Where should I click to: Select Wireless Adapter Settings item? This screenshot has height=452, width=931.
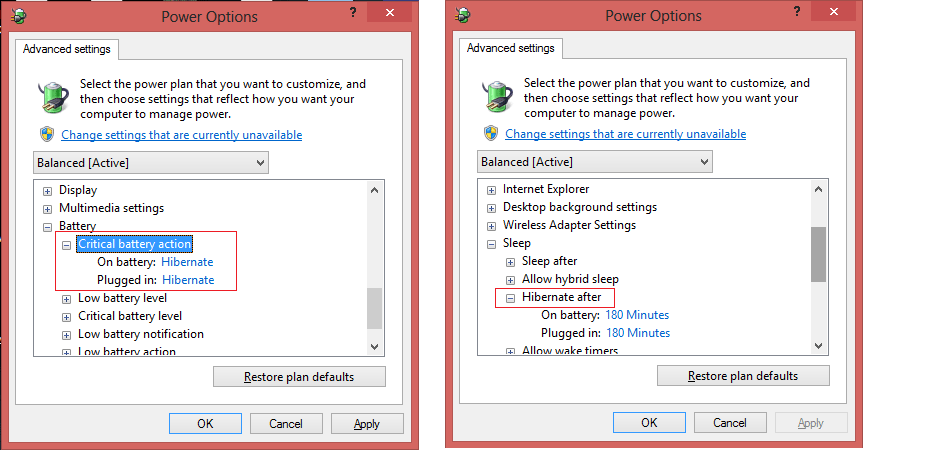pos(569,225)
